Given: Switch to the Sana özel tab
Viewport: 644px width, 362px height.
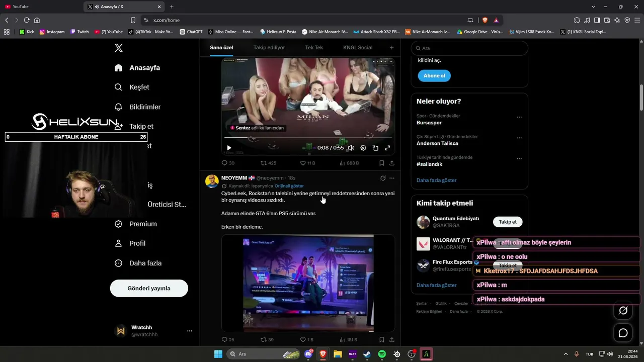Looking at the screenshot, I should [x=221, y=47].
